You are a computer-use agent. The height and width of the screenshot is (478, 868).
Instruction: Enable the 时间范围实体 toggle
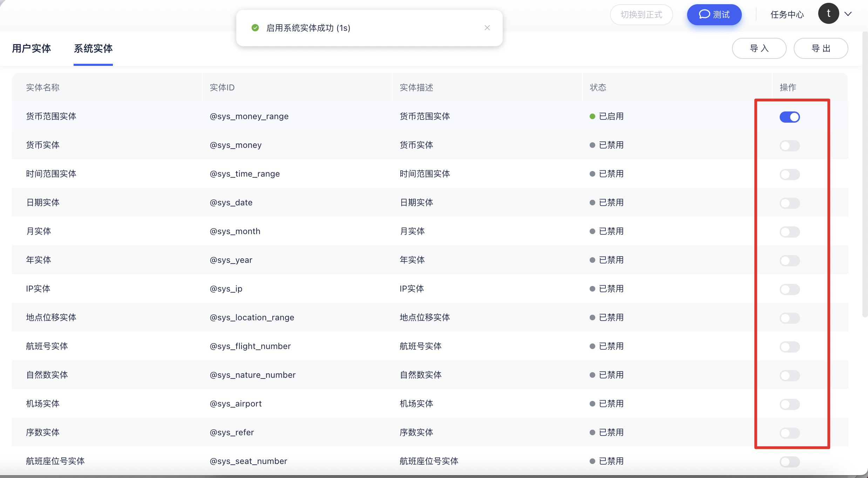point(789,175)
